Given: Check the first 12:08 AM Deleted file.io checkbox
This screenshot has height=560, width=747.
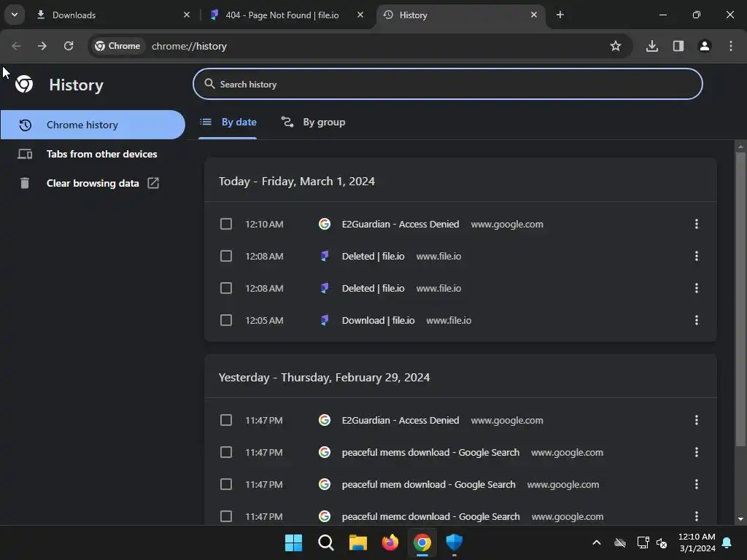Looking at the screenshot, I should point(226,256).
